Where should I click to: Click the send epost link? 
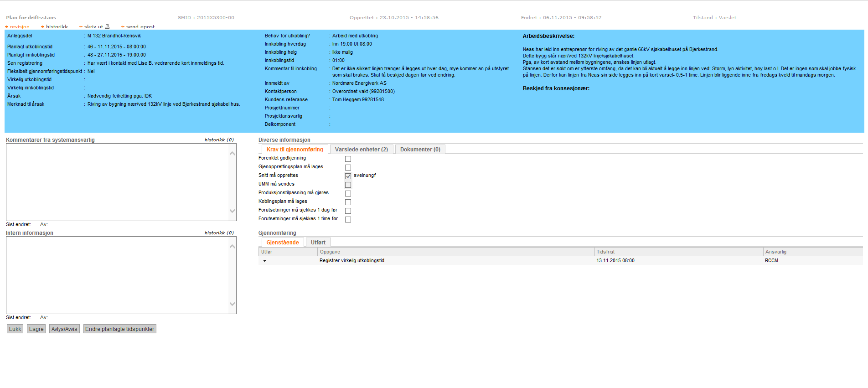140,27
